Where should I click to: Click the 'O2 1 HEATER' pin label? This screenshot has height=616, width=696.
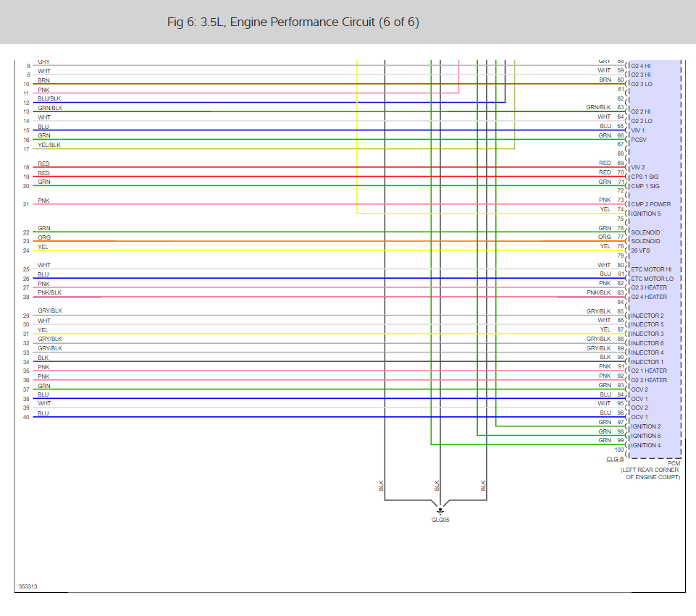tap(649, 371)
